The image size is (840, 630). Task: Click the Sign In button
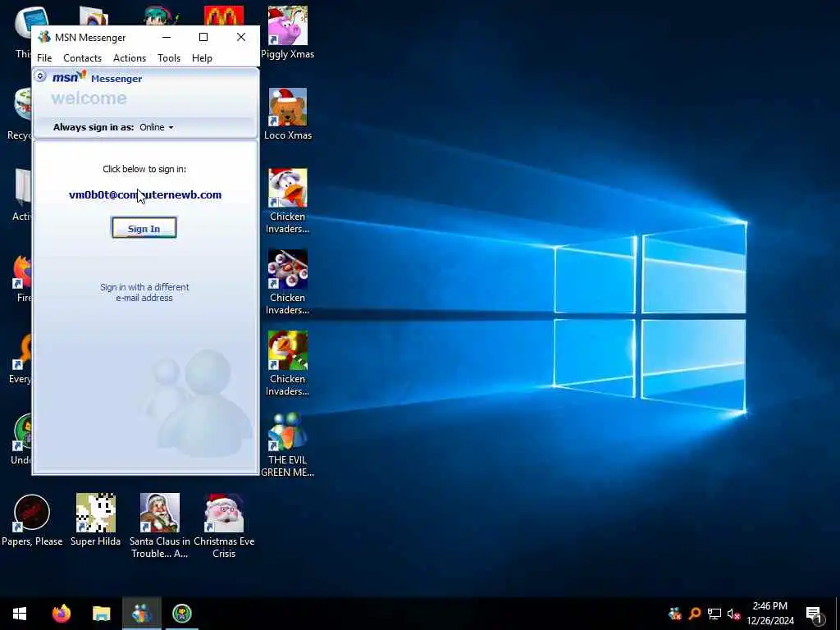click(144, 228)
